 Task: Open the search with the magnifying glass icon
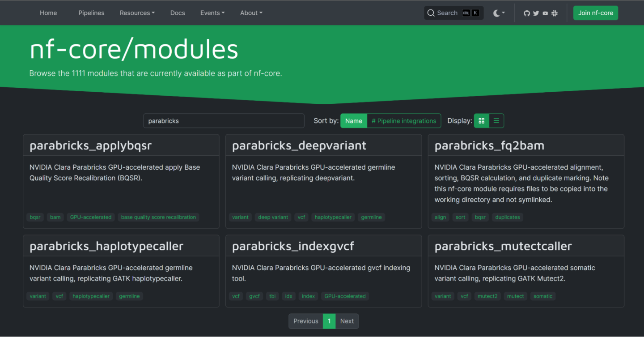tap(431, 13)
